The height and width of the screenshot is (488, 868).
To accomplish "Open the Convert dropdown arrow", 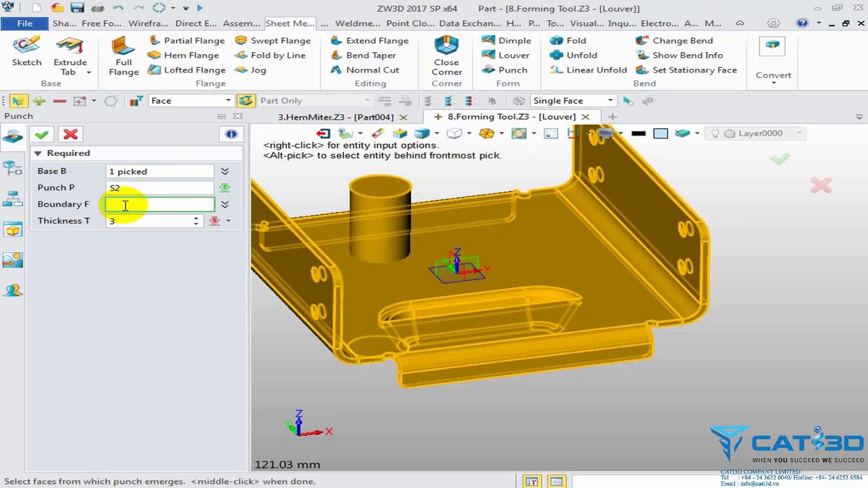I will (x=773, y=83).
